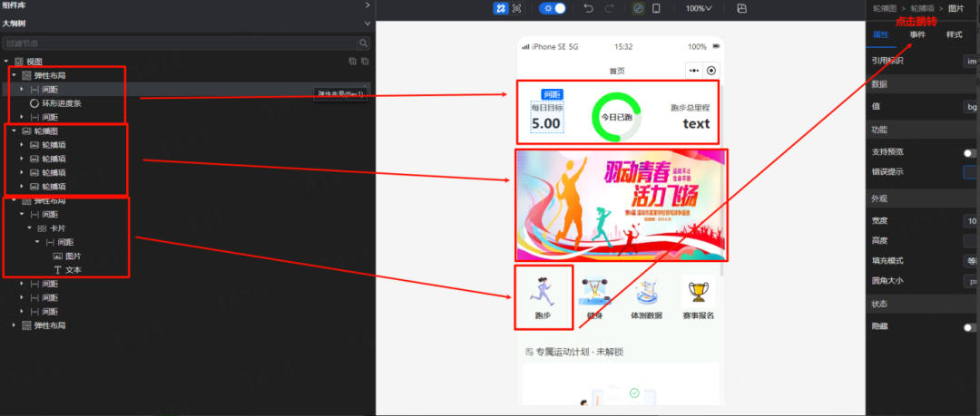Expand the 间距 node above 环形进度条
Screen dimensions: 980x416
pos(21,90)
